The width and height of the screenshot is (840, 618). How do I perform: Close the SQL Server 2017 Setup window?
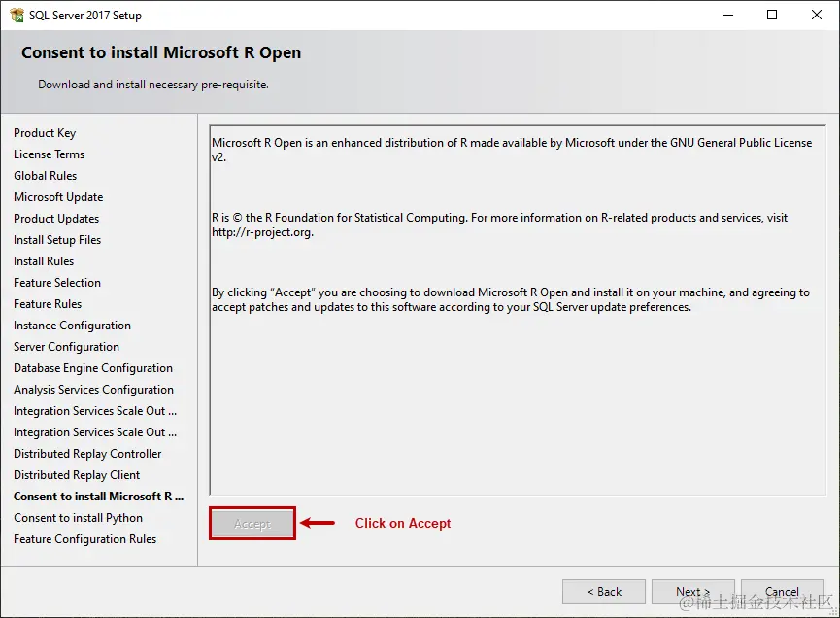coord(817,15)
